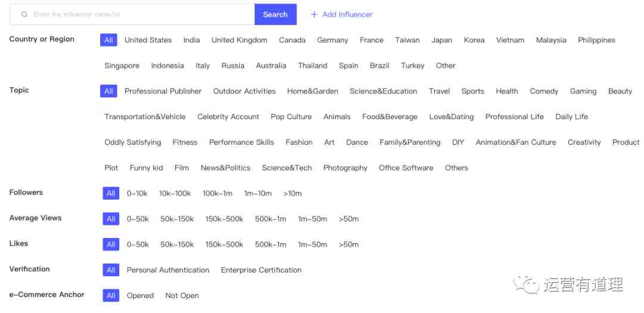This screenshot has height=313, width=644.
Task: Choose Outdoor Activities topic
Action: click(x=244, y=91)
